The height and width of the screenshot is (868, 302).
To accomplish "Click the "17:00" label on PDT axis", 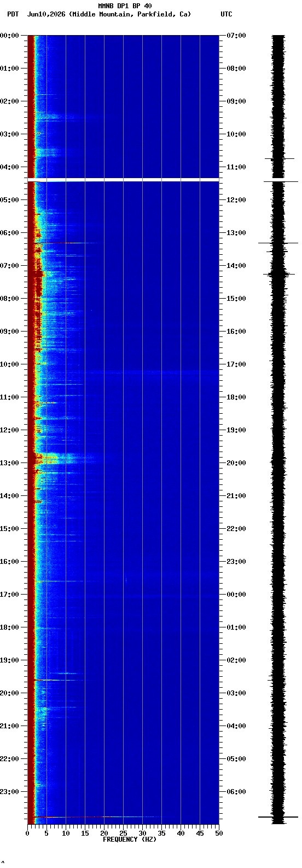I will tap(9, 595).
